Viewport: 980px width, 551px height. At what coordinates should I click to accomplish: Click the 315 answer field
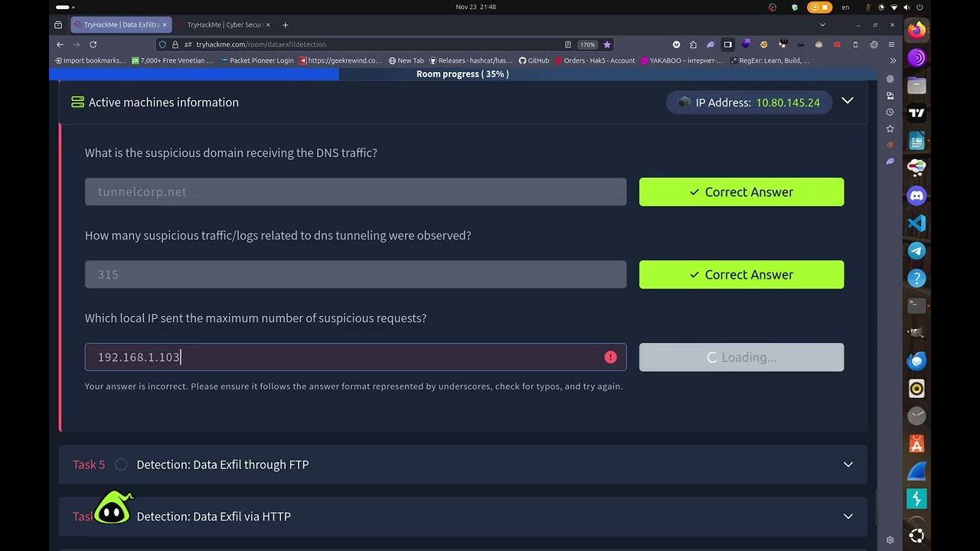coord(355,275)
